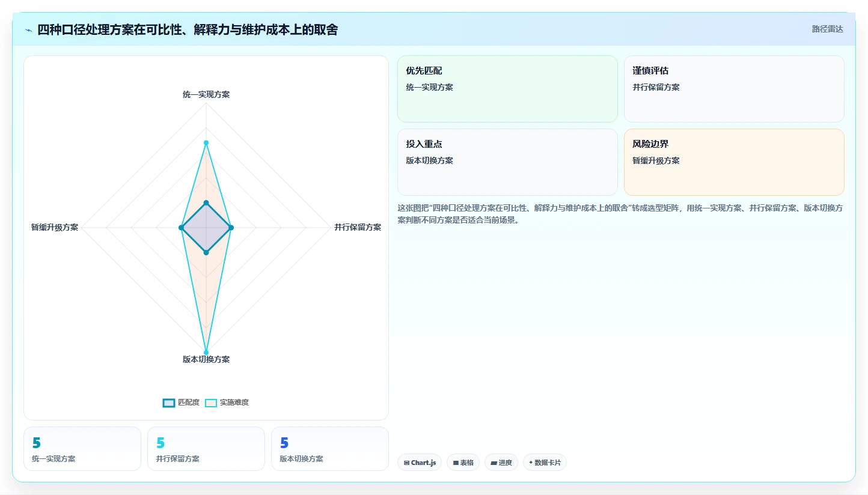Click the 进度 tag chip
This screenshot has height=495, width=868.
(x=501, y=463)
